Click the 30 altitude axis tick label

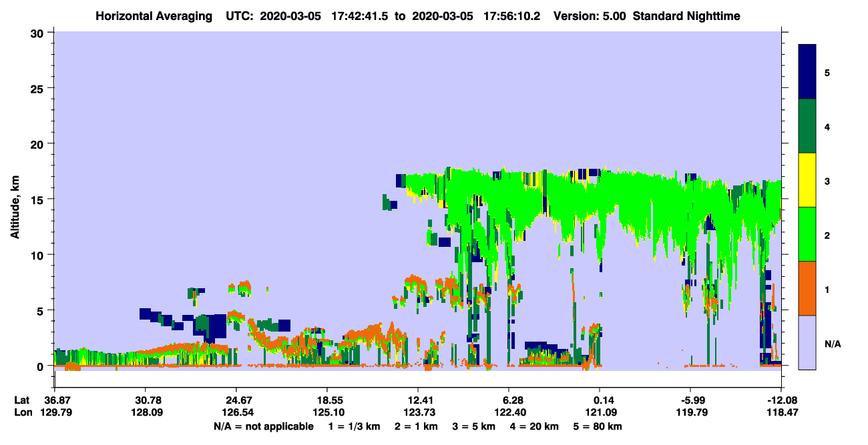tap(39, 33)
